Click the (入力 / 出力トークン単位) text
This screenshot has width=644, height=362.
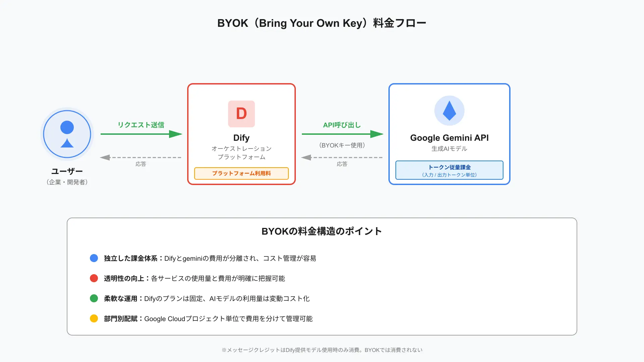coord(449,175)
